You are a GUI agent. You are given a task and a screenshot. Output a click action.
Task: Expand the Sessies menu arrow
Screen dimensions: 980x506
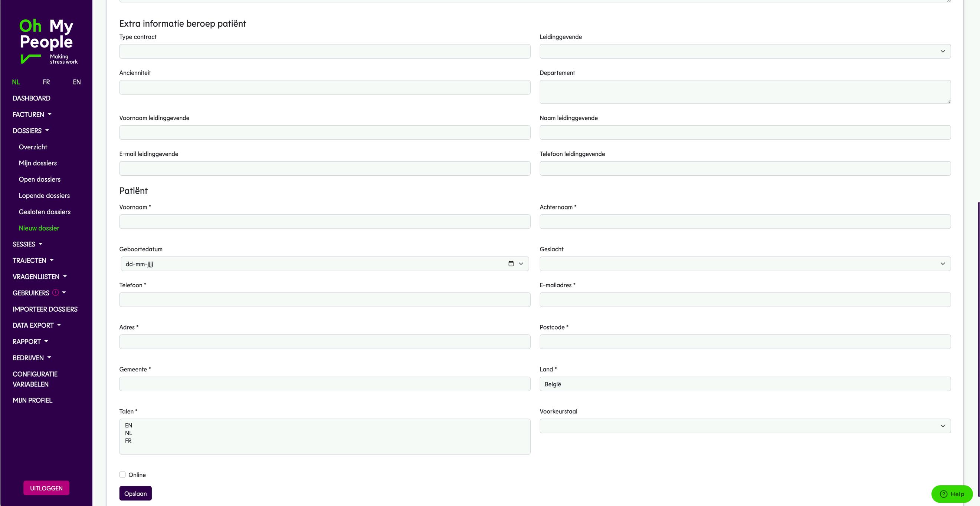tap(41, 244)
